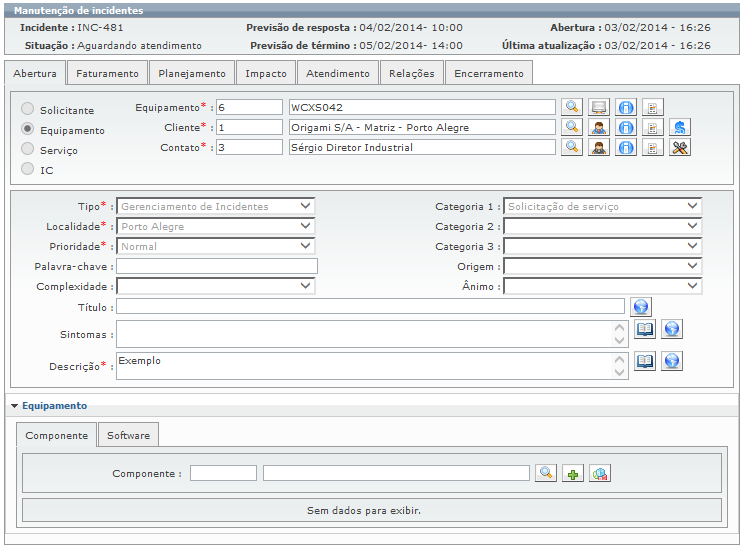The image size is (744, 549).
Task: Open the Categoria 1 dropdown
Action: point(602,206)
